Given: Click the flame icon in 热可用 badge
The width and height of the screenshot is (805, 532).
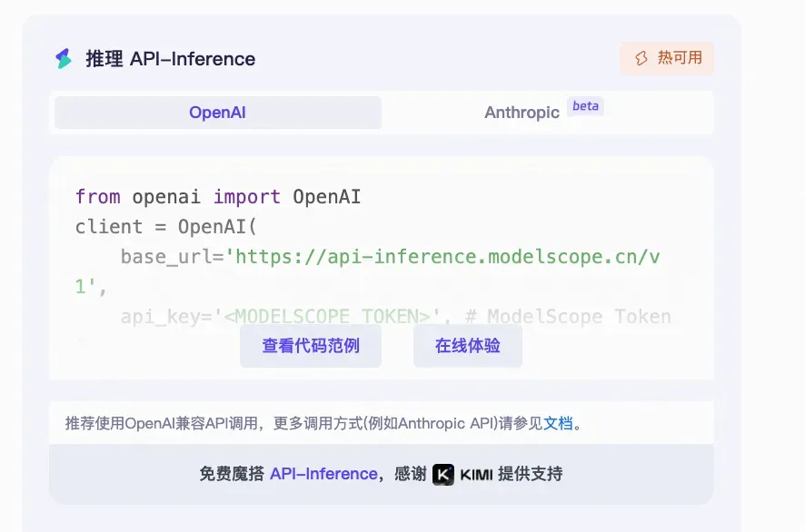Looking at the screenshot, I should tap(641, 58).
